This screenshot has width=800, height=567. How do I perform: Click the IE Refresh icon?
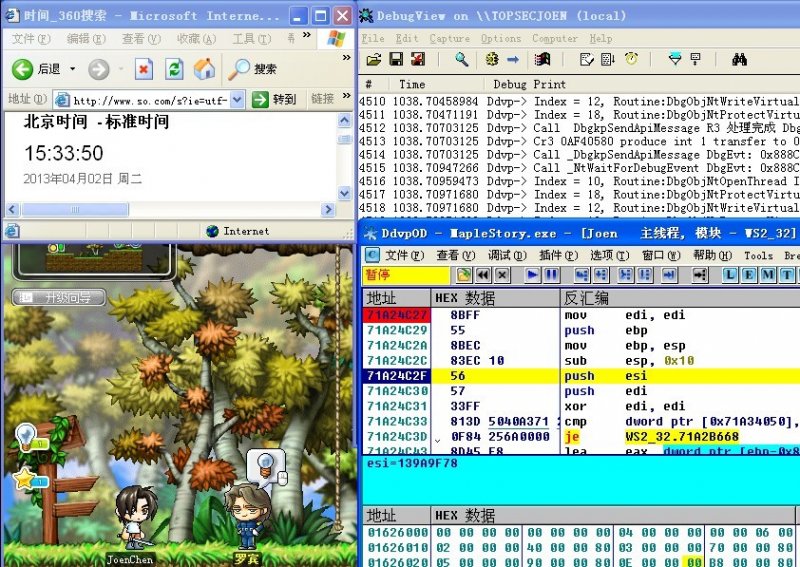[x=174, y=69]
